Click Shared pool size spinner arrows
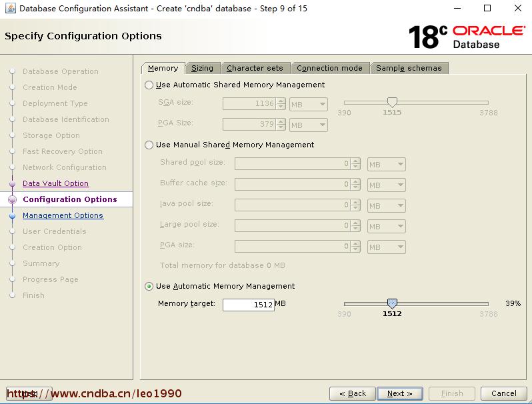Image resolution: width=532 pixels, height=404 pixels. pos(355,164)
